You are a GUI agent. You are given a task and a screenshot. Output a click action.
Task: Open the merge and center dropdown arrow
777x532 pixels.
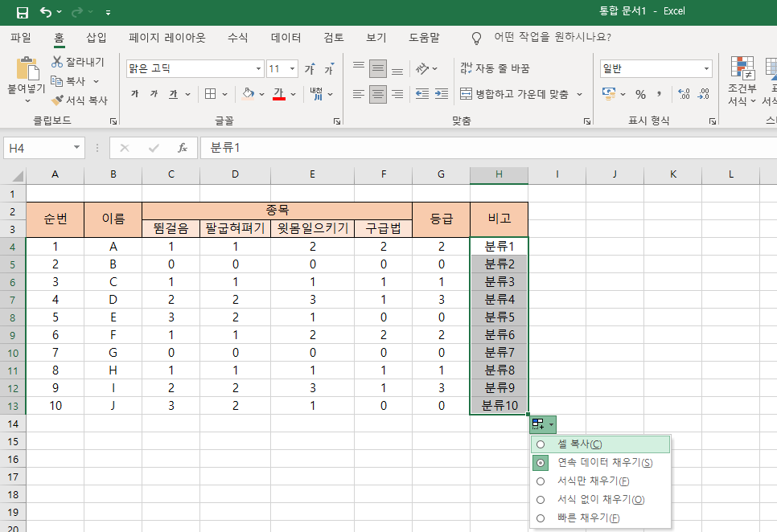point(579,94)
